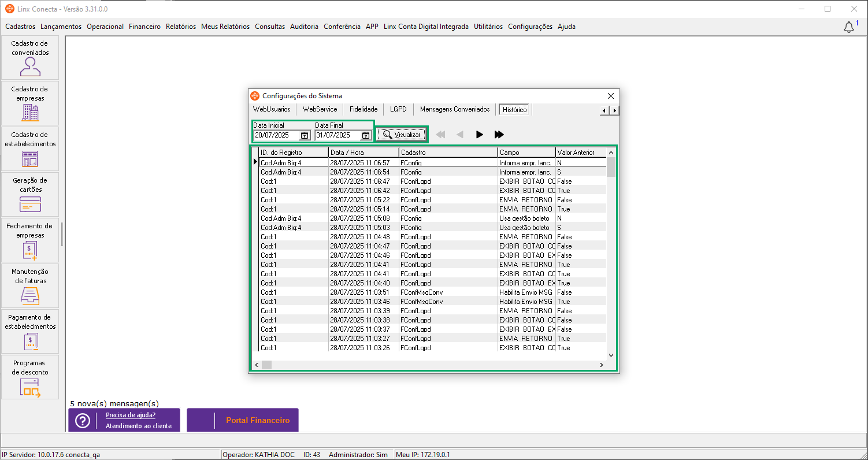868x460 pixels.
Task: Open the Precisa de ajuda? link
Action: (131, 415)
